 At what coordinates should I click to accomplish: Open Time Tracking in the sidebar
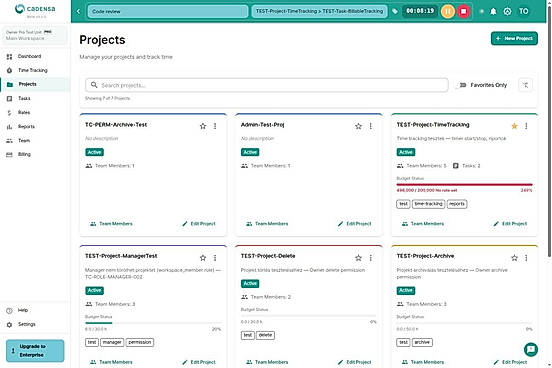click(34, 70)
